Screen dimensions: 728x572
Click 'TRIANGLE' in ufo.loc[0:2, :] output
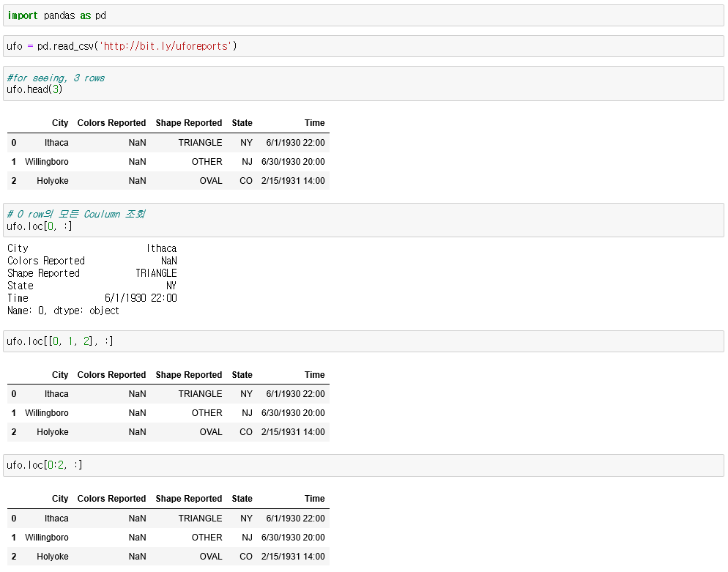pos(200,518)
